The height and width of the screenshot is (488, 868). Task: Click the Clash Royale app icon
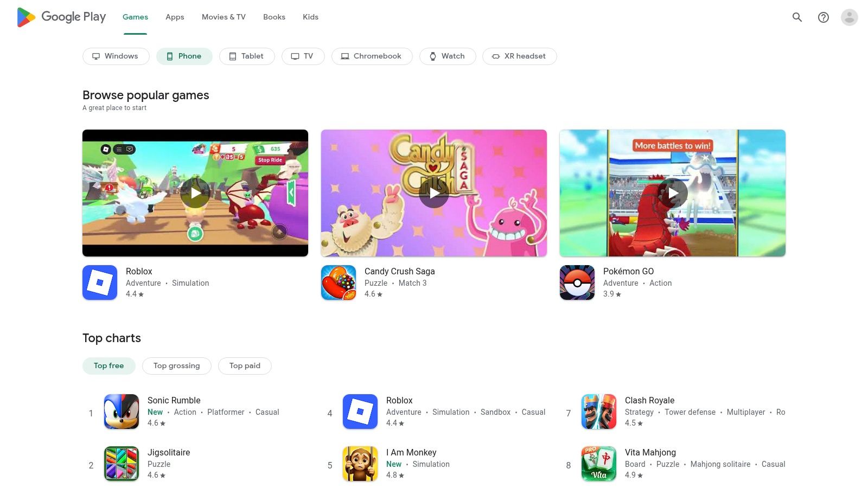pos(598,412)
